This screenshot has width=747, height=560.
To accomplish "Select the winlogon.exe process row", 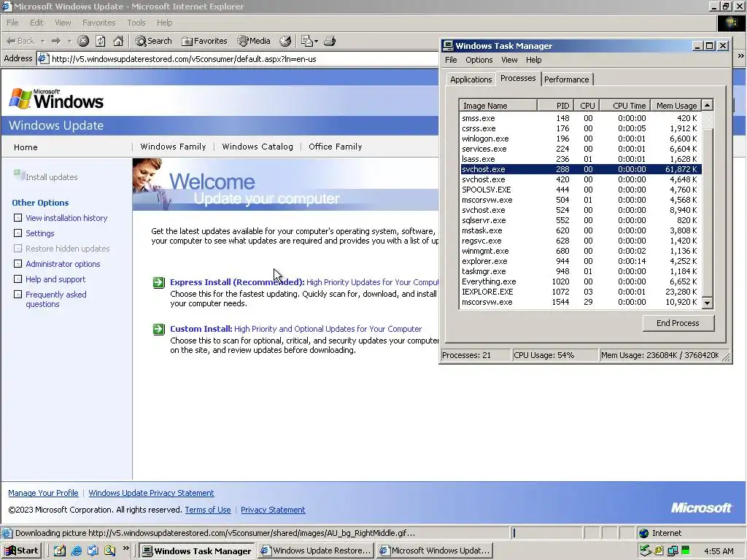I will (580, 139).
